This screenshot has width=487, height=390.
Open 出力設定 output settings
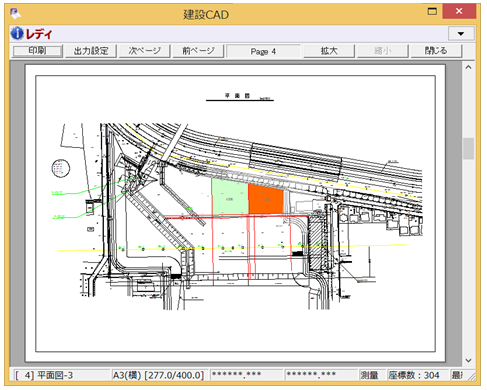[x=91, y=51]
